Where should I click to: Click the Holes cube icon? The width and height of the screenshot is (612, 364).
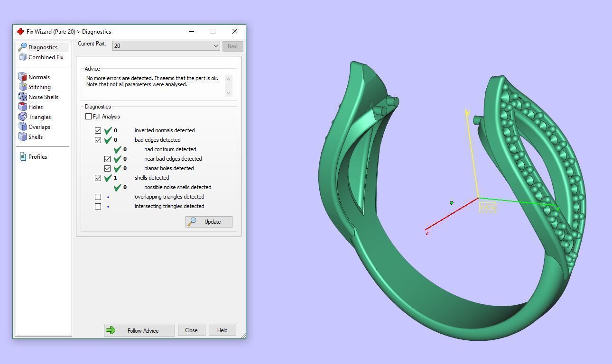[x=22, y=107]
